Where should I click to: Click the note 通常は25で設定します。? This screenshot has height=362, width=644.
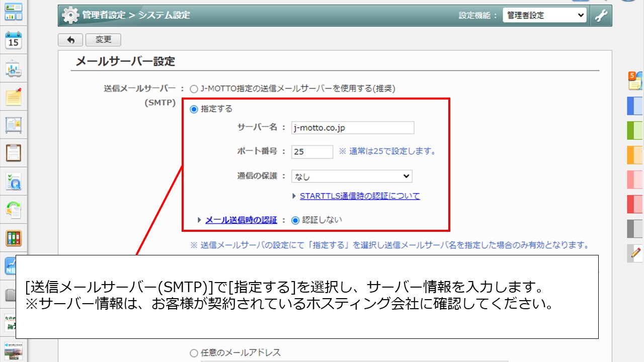(387, 151)
